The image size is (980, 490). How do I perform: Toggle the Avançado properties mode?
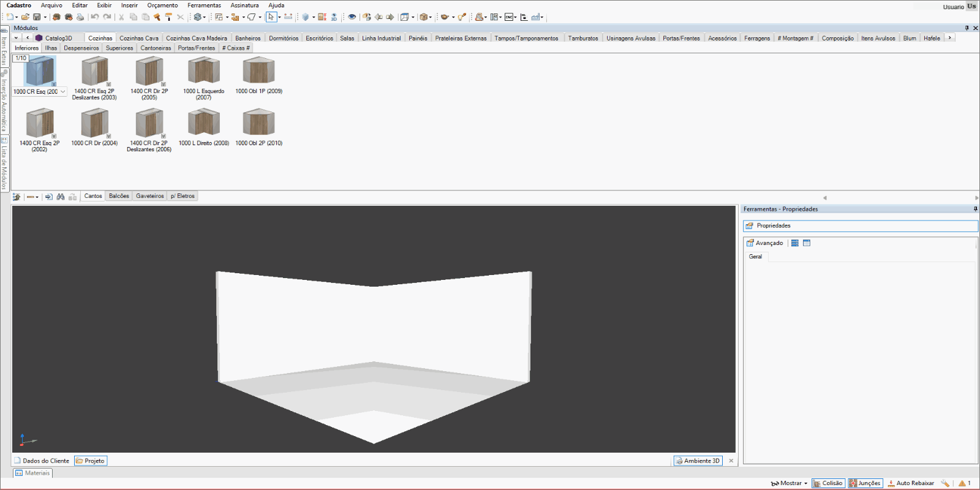[764, 243]
